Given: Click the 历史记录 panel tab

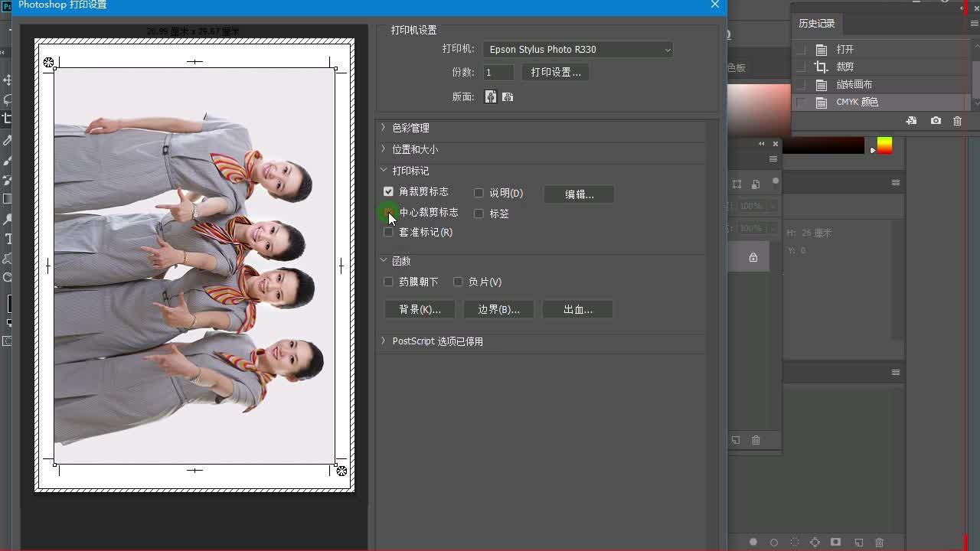Looking at the screenshot, I should 816,23.
